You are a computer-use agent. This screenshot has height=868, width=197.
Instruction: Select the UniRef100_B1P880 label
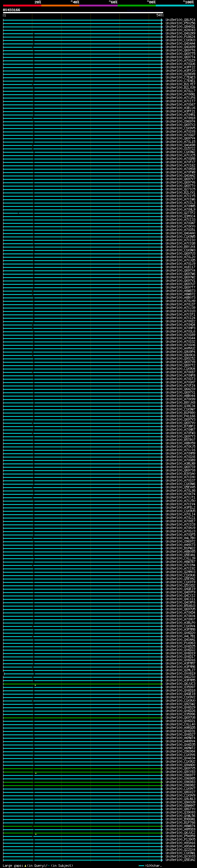(x=180, y=413)
